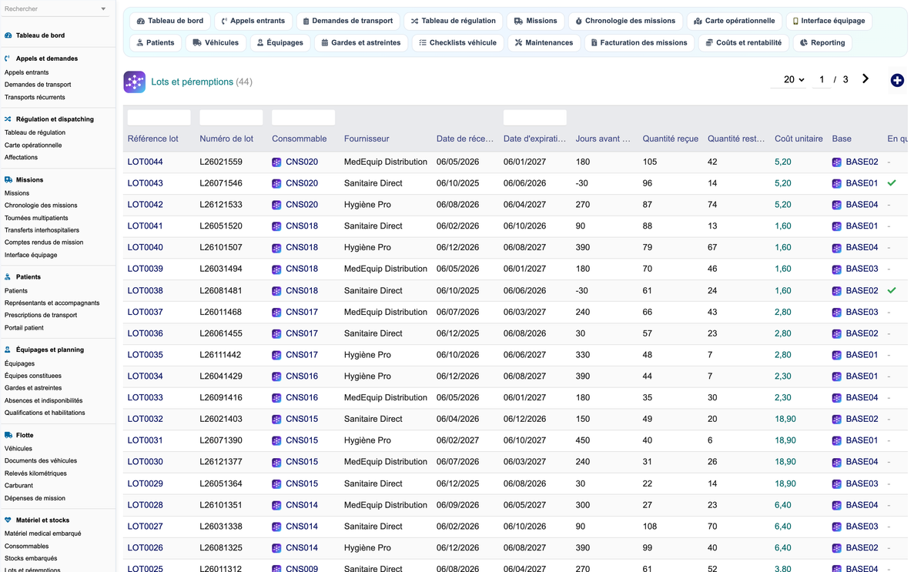
Task: Open lot LOT0031 link
Action: tap(146, 440)
